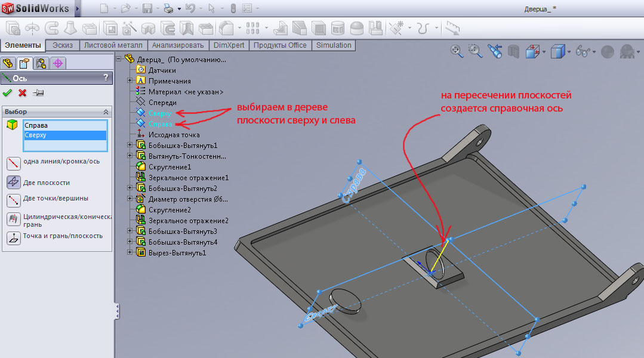Open the ConfigurationManager tab icon
This screenshot has height=358, width=644.
click(x=41, y=63)
